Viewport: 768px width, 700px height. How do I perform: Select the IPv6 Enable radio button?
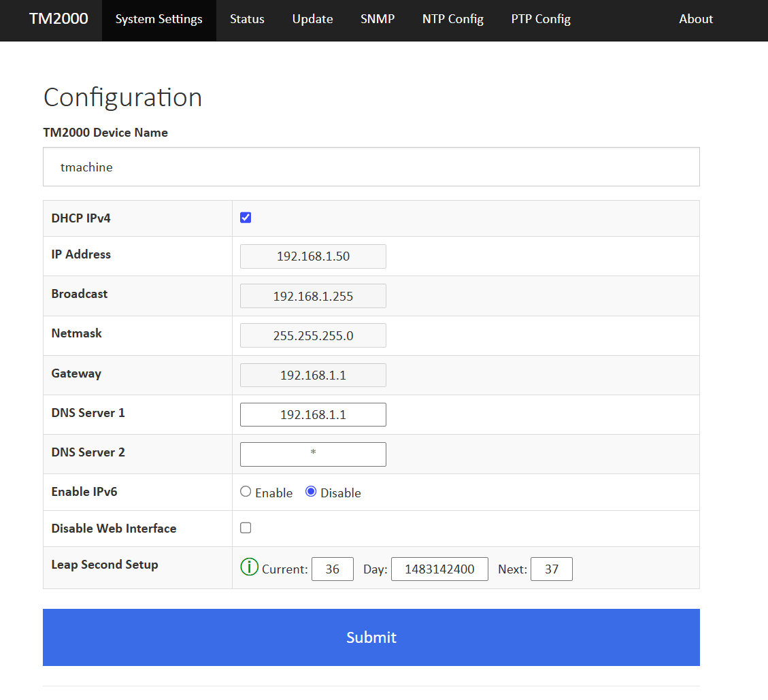tap(246, 491)
